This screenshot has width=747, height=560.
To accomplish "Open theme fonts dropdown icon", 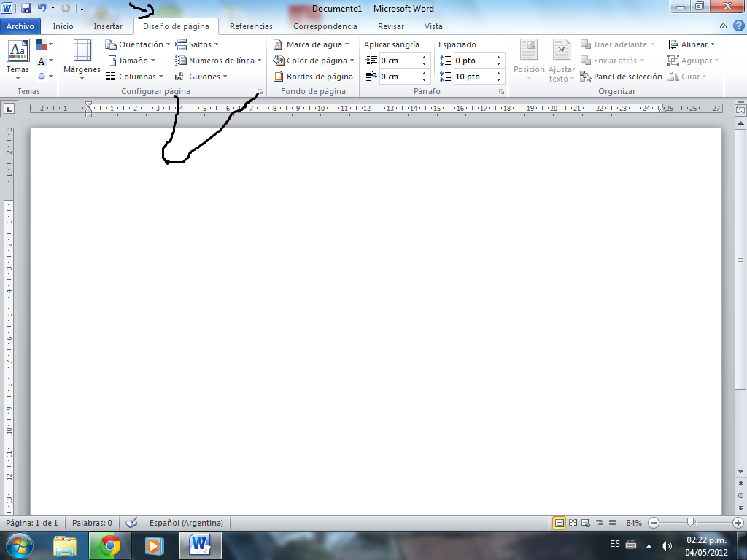I will click(x=44, y=61).
